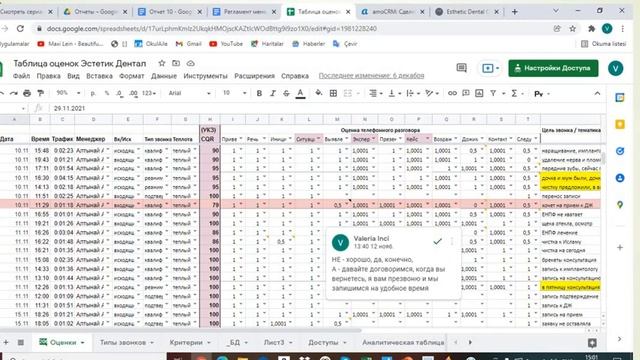640x360 pixels.
Task: Switch to the Доступы sheet tab
Action: point(323,343)
